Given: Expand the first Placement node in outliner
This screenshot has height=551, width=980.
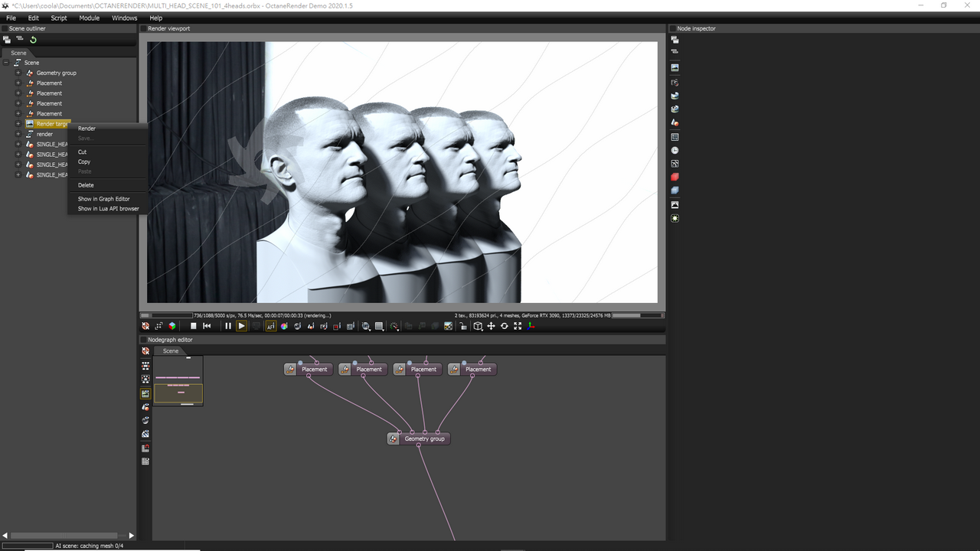Looking at the screenshot, I should [x=18, y=83].
